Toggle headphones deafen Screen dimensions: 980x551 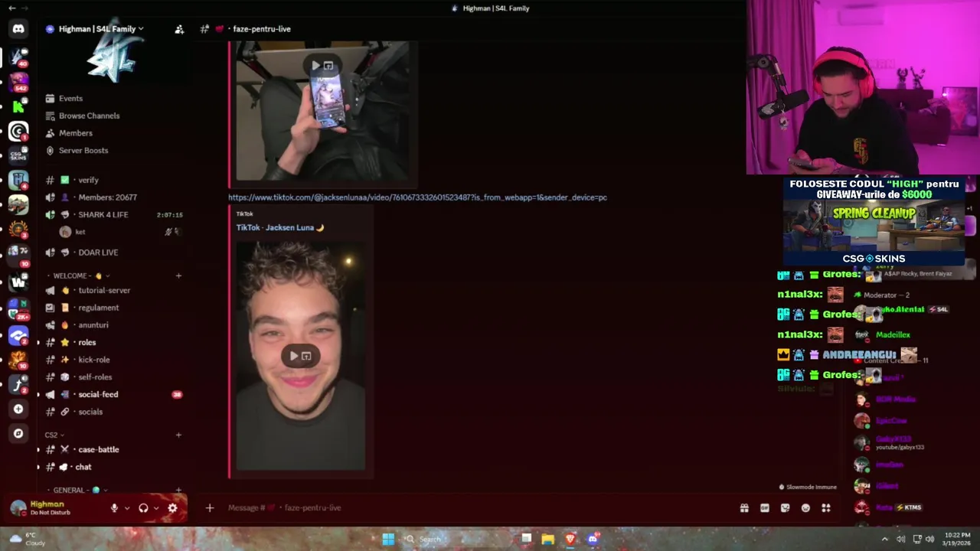pyautogui.click(x=143, y=508)
